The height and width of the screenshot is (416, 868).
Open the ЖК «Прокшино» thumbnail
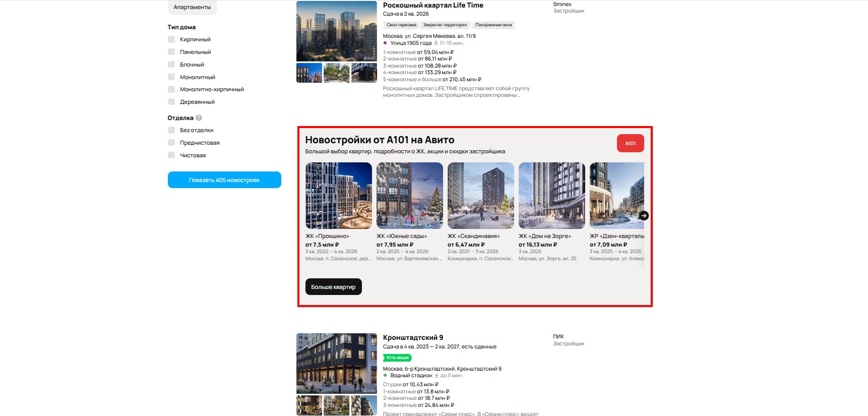click(338, 196)
